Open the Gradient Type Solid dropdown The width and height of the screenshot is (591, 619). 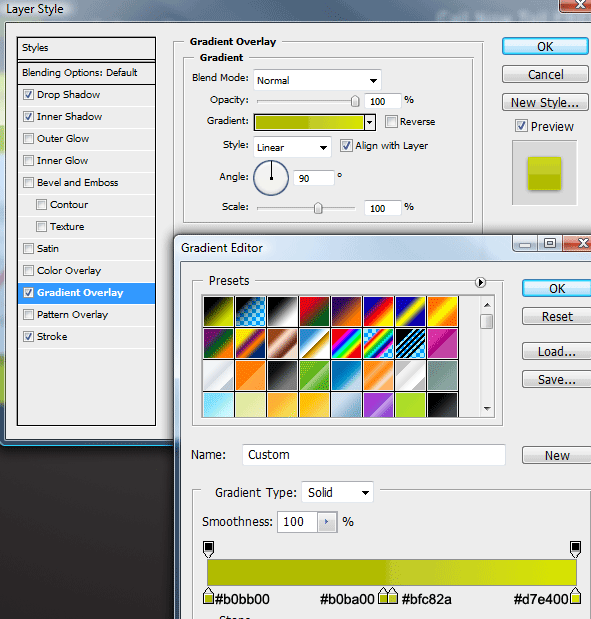(338, 492)
